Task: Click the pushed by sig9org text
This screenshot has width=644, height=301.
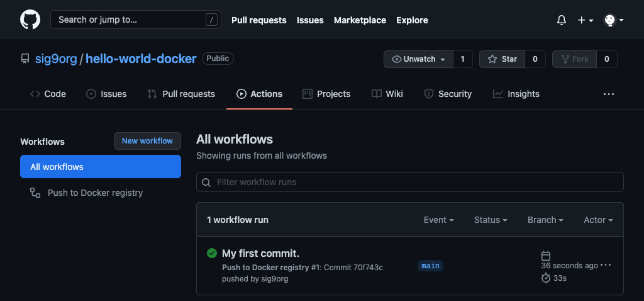Action: (255, 279)
